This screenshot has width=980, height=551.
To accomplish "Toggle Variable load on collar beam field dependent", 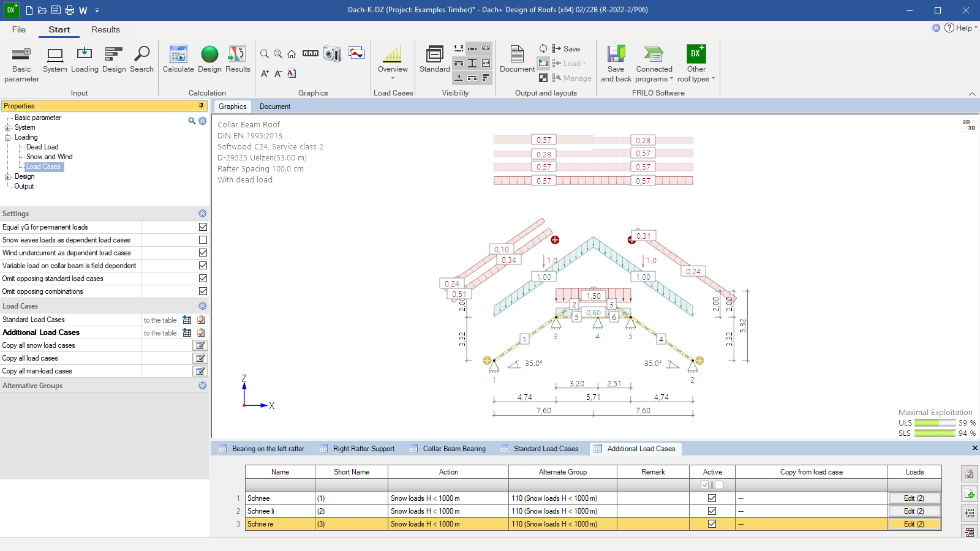I will click(x=203, y=266).
